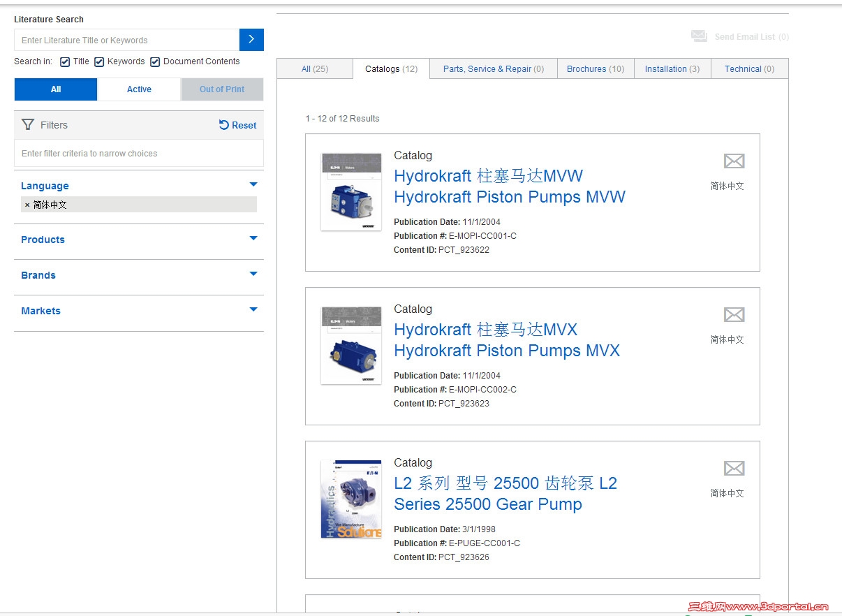Expand the Markets filter section

tap(253, 310)
